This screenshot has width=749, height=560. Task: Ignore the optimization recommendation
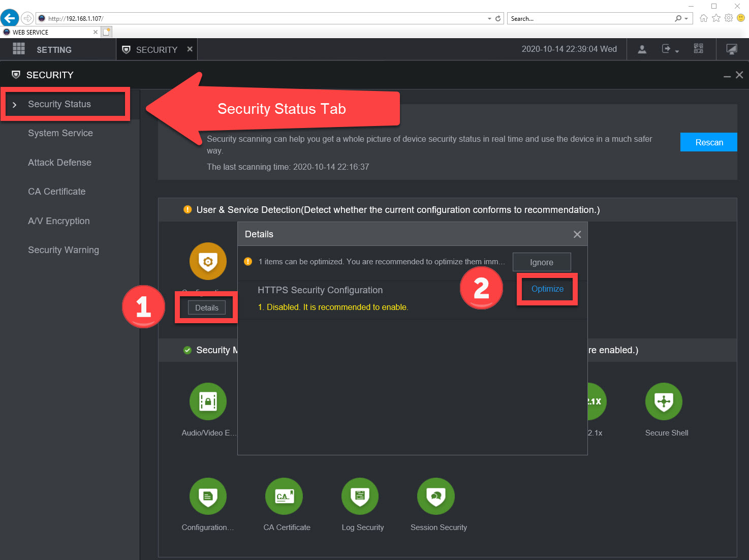point(541,262)
